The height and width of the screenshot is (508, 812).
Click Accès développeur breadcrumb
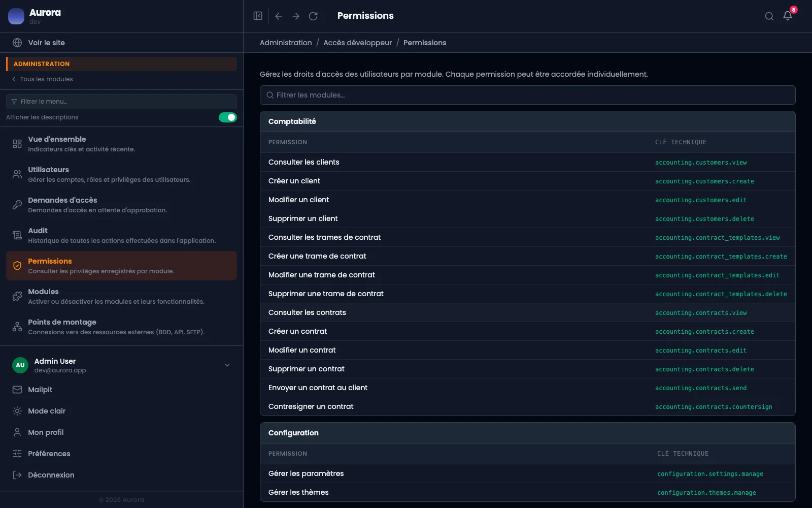[358, 43]
